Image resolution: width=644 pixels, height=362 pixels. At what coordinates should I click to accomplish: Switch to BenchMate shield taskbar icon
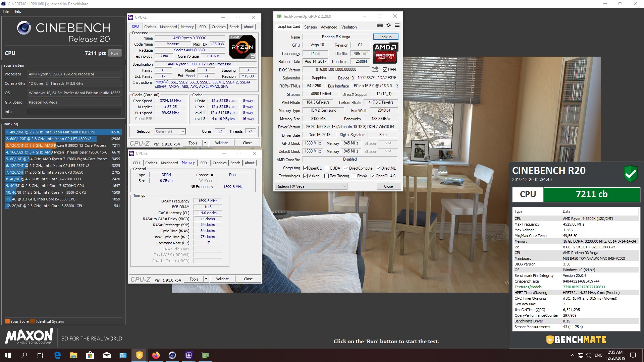[x=140, y=355]
